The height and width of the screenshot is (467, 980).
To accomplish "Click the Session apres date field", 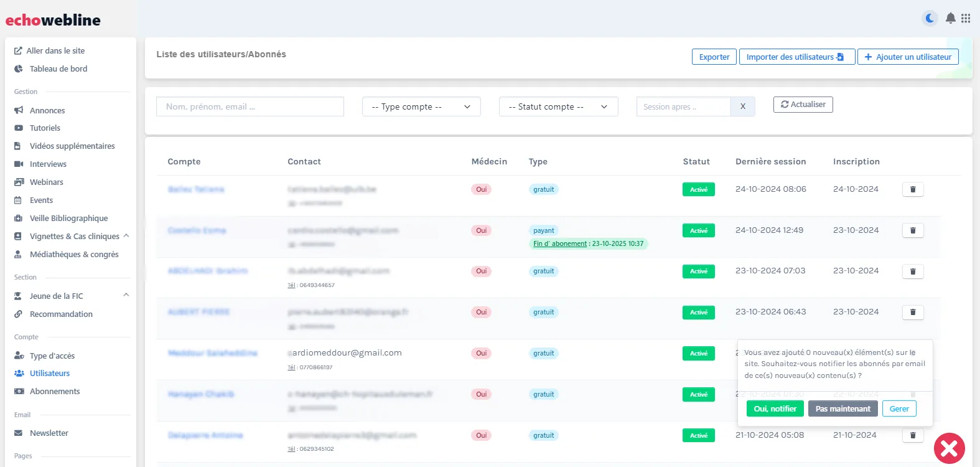I will [683, 106].
